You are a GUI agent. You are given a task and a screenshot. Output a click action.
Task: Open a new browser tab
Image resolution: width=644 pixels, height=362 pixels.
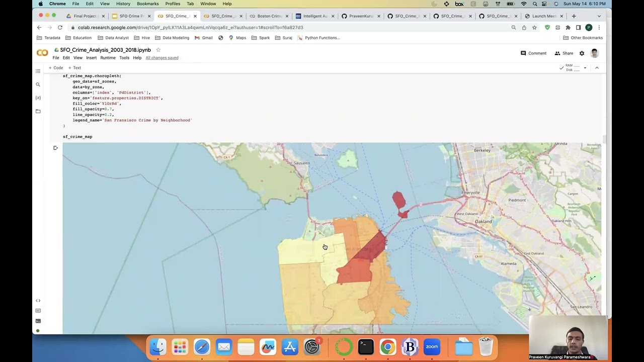[x=574, y=16]
